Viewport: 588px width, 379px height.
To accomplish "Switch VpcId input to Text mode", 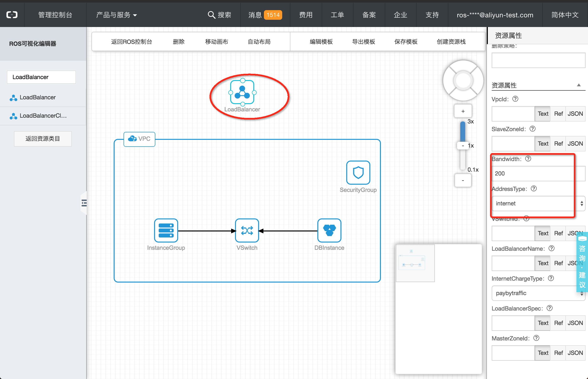I will point(542,114).
